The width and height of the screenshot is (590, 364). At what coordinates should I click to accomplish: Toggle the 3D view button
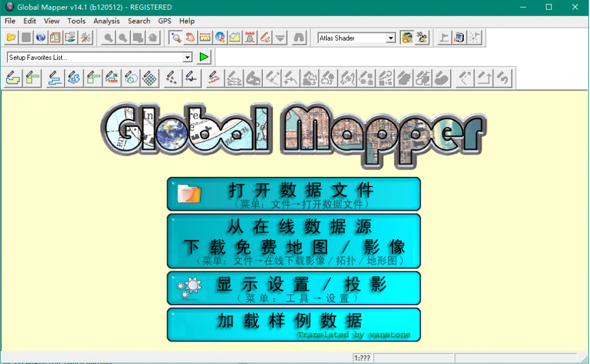point(422,38)
